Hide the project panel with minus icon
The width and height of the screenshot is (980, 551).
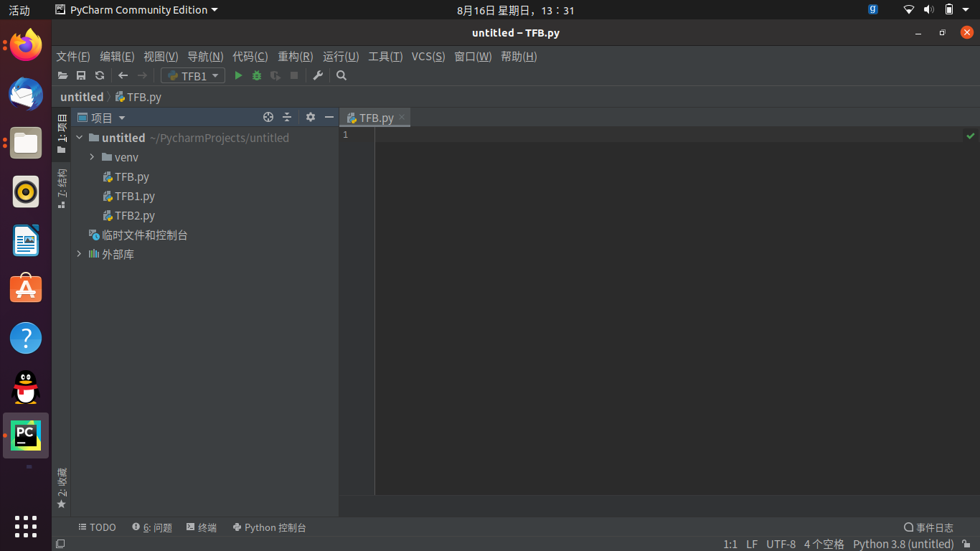[329, 117]
